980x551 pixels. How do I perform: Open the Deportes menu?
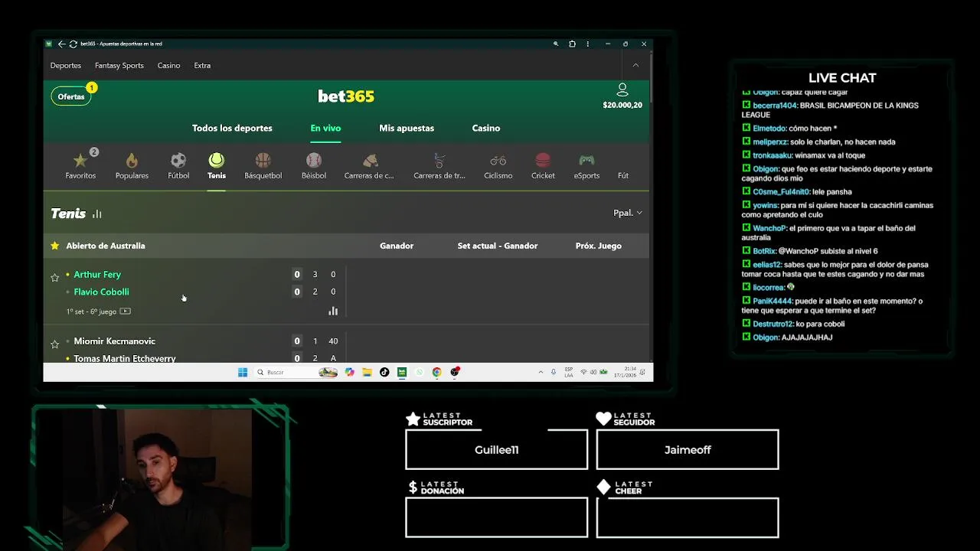(x=66, y=66)
